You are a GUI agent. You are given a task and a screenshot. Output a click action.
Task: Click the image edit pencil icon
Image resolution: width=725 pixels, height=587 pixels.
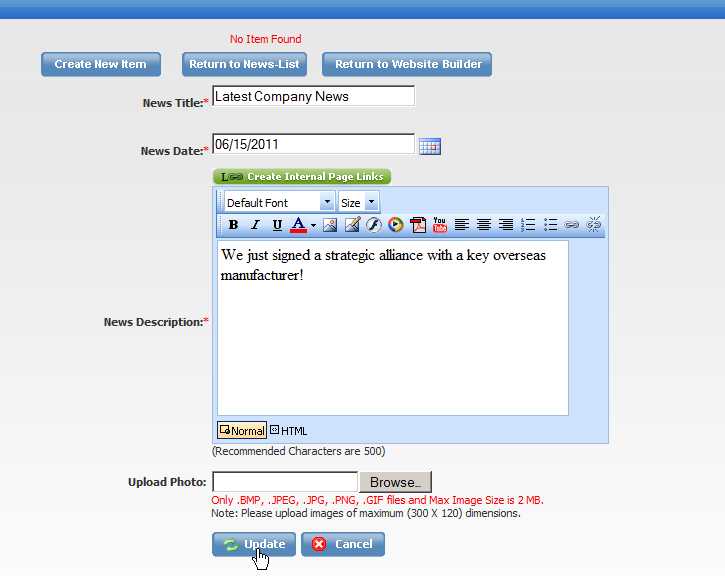(x=352, y=225)
